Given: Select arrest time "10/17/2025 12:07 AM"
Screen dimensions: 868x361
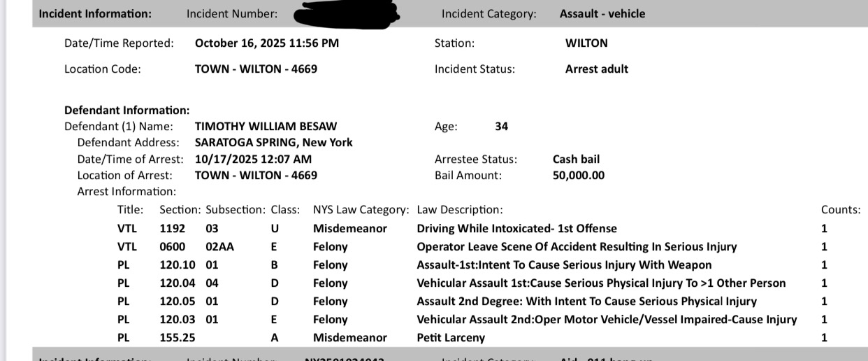Looking at the screenshot, I should click(253, 159).
